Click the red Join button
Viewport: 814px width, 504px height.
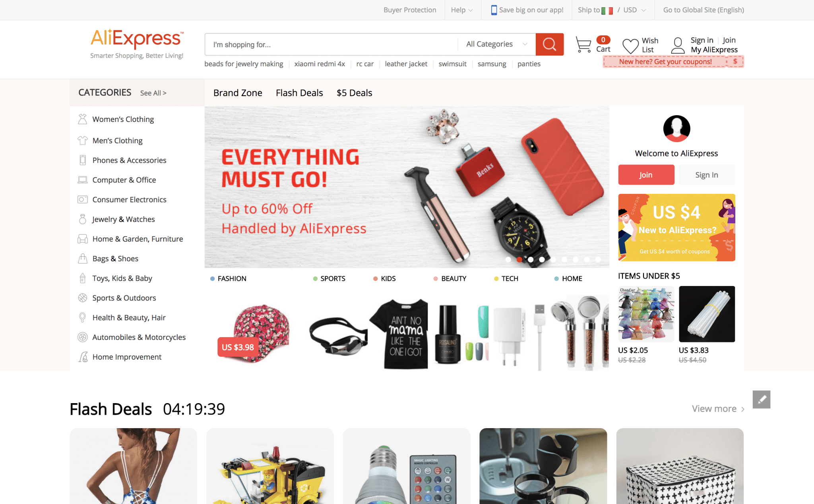point(646,175)
